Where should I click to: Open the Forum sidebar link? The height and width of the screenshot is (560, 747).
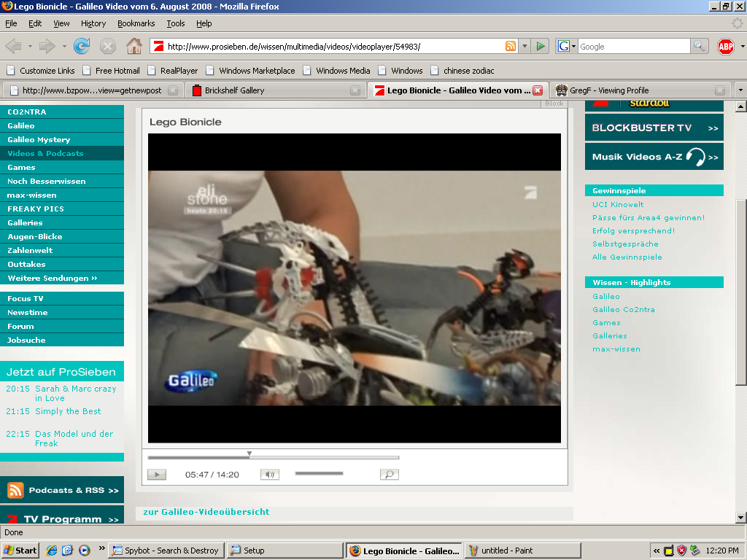pos(62,326)
